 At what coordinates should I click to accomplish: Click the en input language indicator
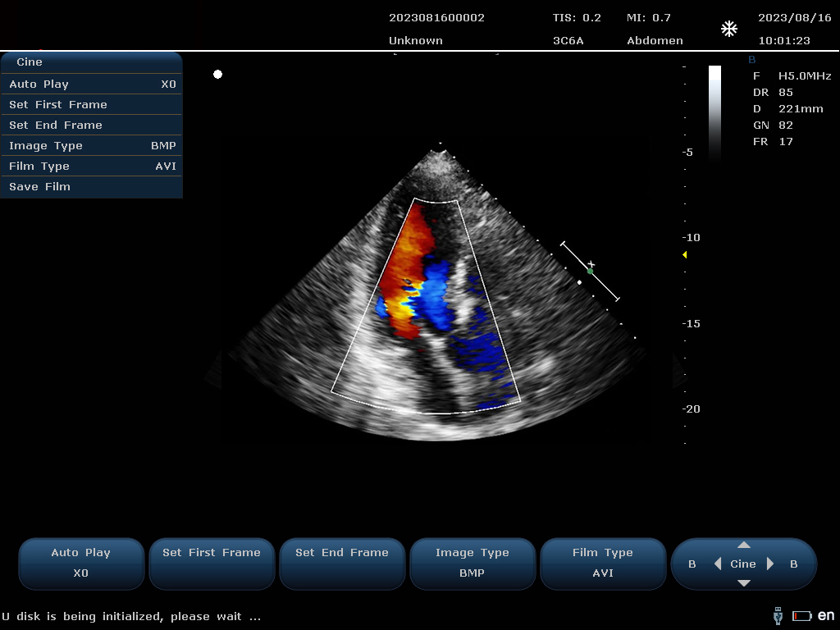click(826, 615)
